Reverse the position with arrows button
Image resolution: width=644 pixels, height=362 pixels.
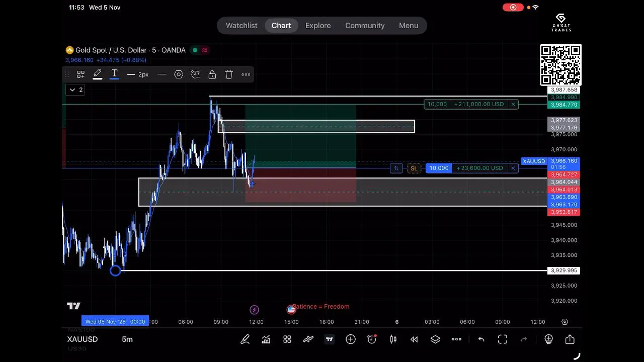(396, 168)
